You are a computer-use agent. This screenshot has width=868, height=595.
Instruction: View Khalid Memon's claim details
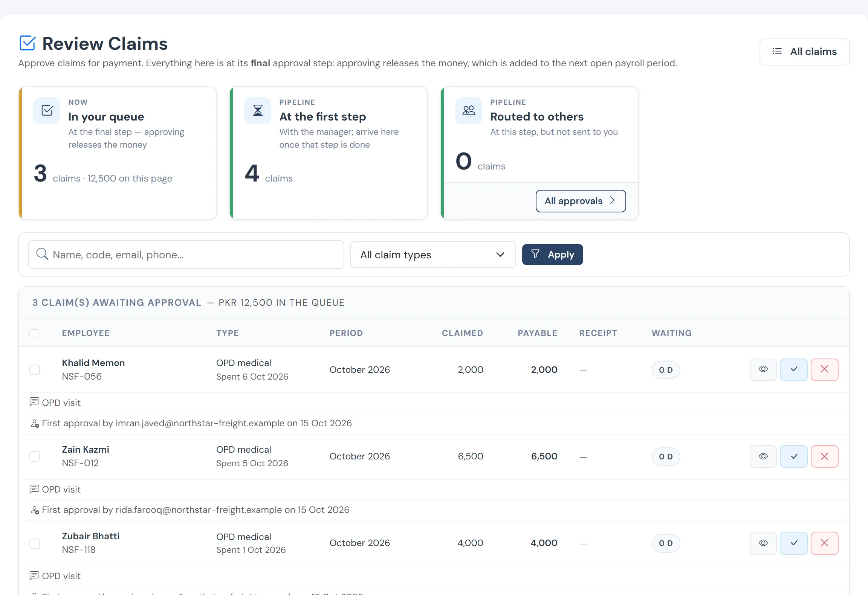pos(763,369)
